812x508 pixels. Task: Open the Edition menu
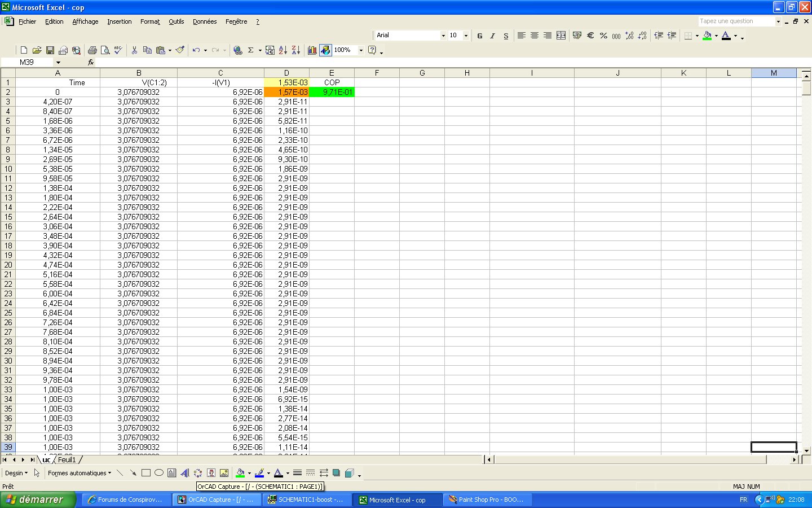pos(54,21)
